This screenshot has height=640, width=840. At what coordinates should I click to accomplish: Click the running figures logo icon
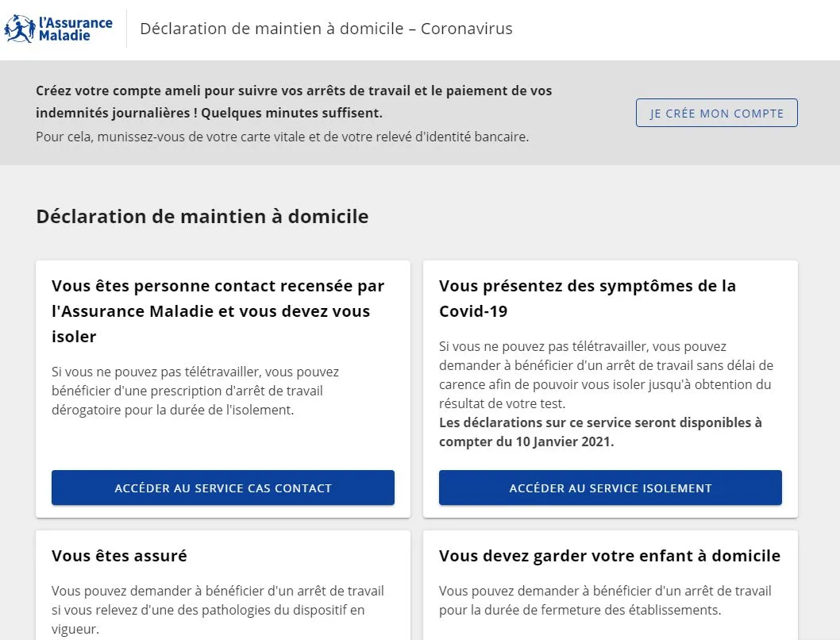19,29
